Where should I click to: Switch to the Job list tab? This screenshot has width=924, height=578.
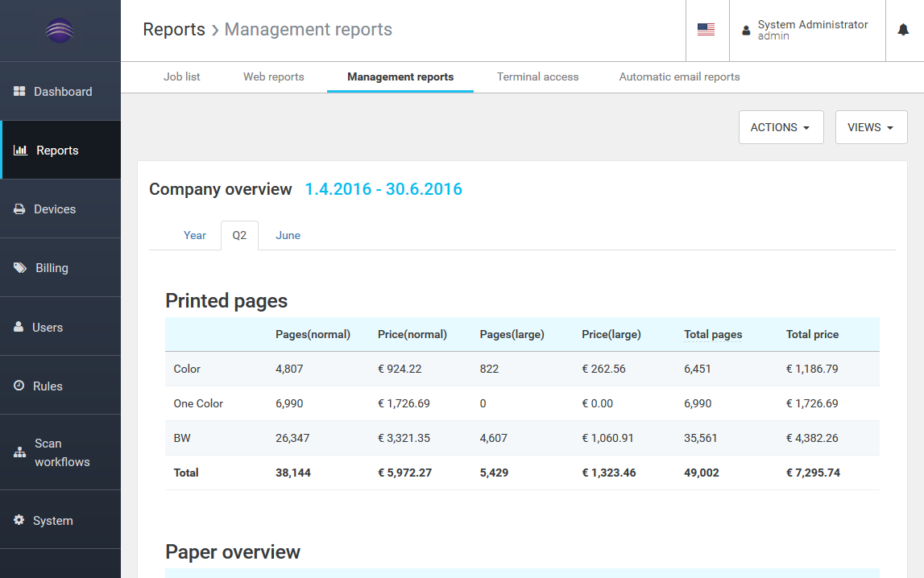point(182,77)
